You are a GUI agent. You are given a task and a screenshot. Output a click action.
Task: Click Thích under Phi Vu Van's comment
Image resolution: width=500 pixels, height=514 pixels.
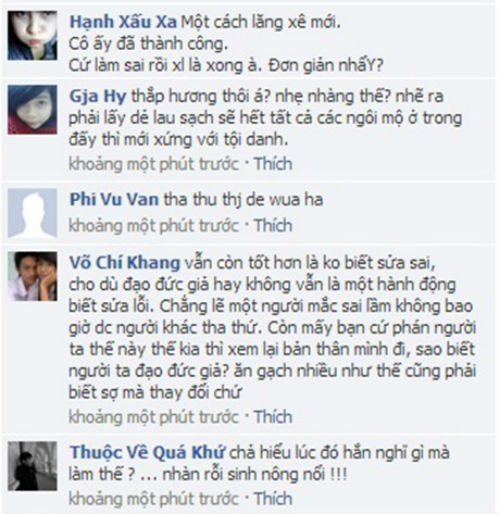click(x=273, y=225)
